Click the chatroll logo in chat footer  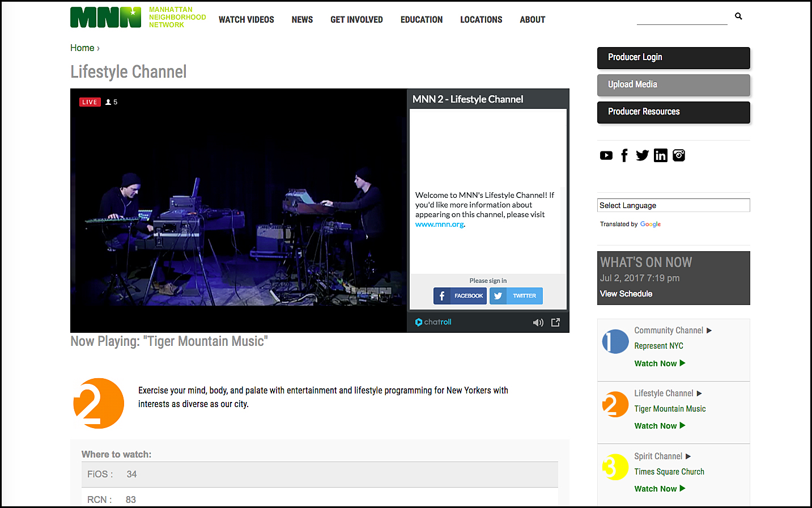pyautogui.click(x=433, y=322)
